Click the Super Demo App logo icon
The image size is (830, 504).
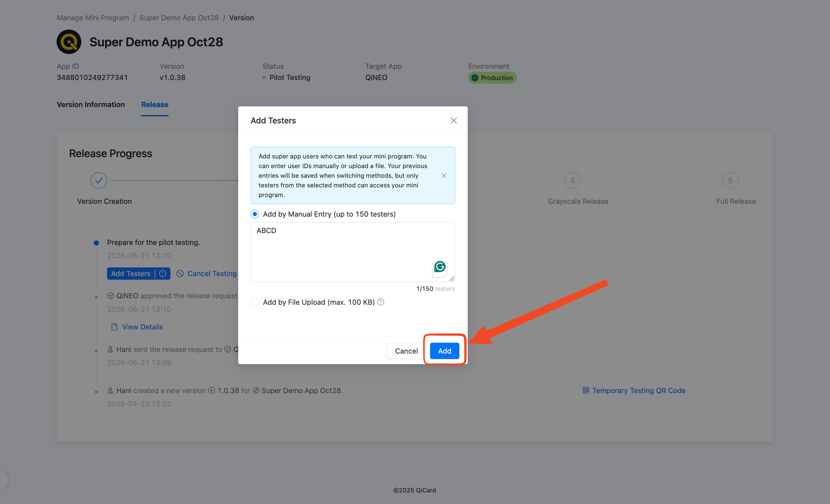[69, 42]
